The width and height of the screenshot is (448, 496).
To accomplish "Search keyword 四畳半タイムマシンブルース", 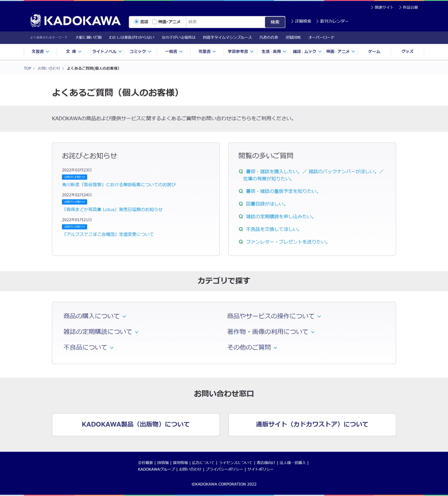I will (227, 37).
